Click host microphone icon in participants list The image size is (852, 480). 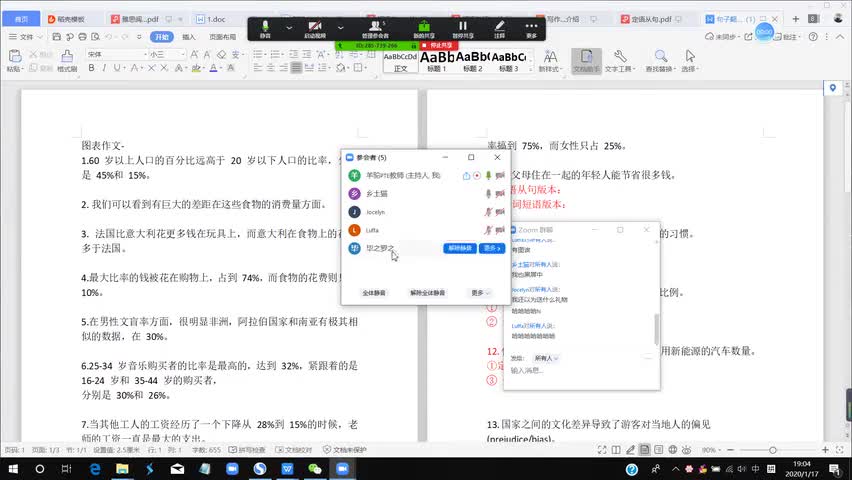click(488, 175)
